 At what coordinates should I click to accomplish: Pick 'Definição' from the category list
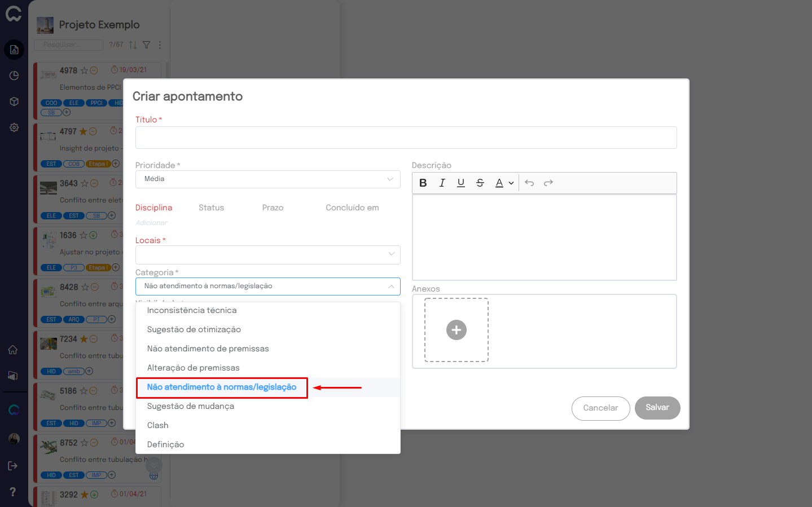(166, 444)
